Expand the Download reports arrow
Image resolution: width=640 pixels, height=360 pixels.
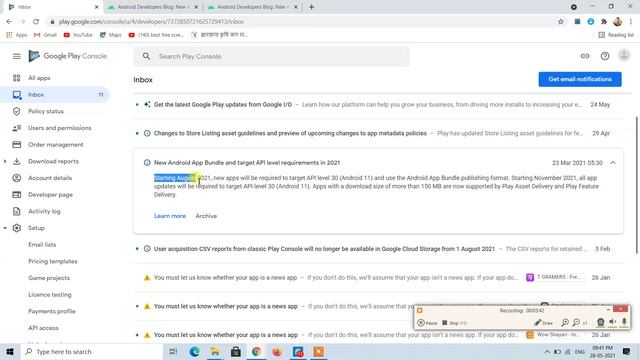[5, 162]
